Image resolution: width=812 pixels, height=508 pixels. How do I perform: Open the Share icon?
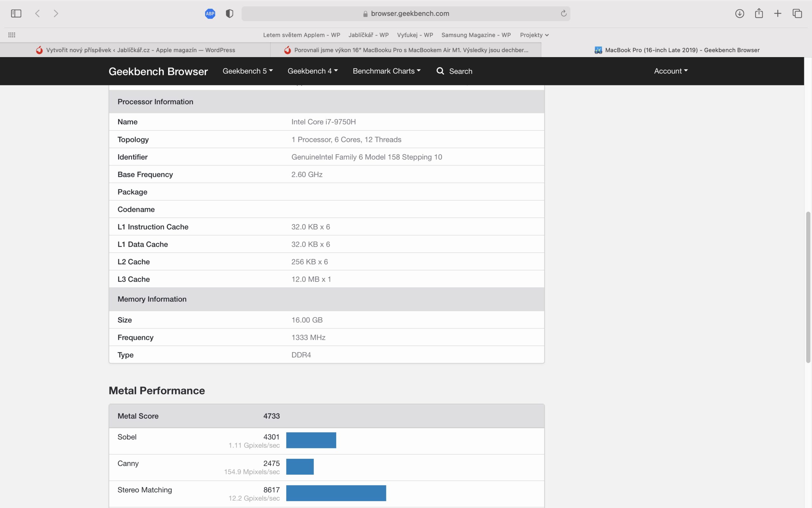click(x=759, y=13)
